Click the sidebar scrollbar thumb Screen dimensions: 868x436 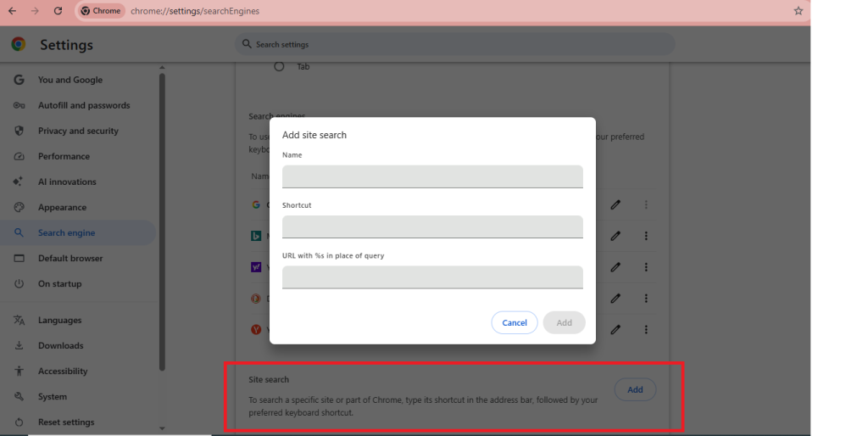162,221
